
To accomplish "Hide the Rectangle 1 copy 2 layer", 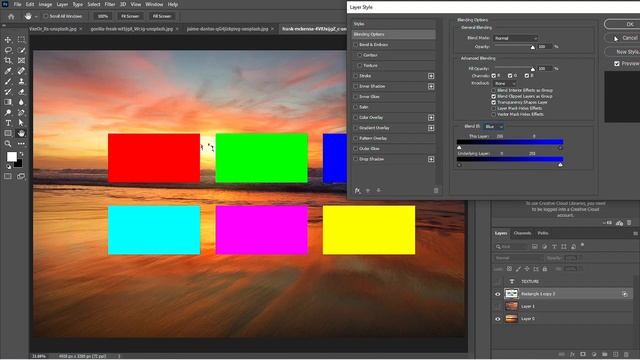I will pos(498,294).
